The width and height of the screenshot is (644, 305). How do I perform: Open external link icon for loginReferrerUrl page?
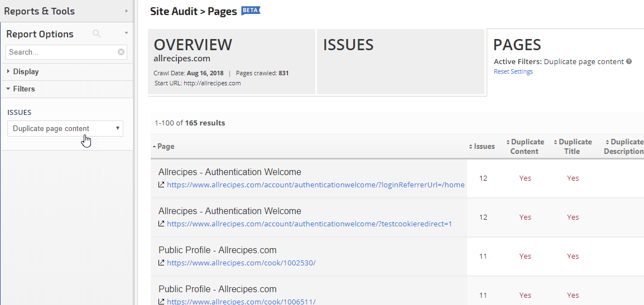pos(161,185)
